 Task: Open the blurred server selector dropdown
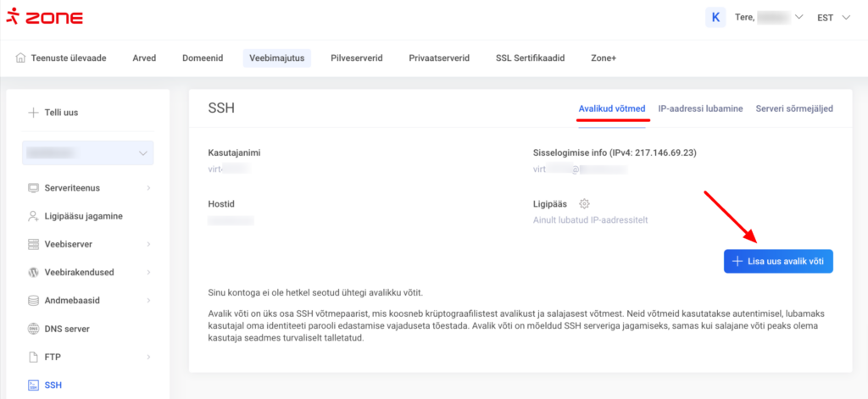click(x=88, y=153)
